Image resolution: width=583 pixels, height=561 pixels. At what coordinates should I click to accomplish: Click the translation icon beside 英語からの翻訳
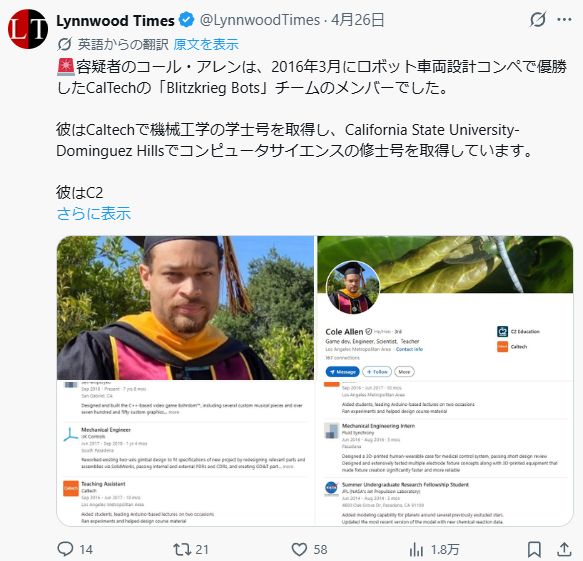coord(64,44)
